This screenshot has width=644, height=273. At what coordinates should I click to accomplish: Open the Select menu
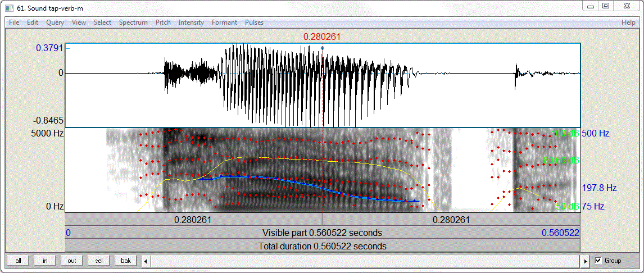coord(102,22)
